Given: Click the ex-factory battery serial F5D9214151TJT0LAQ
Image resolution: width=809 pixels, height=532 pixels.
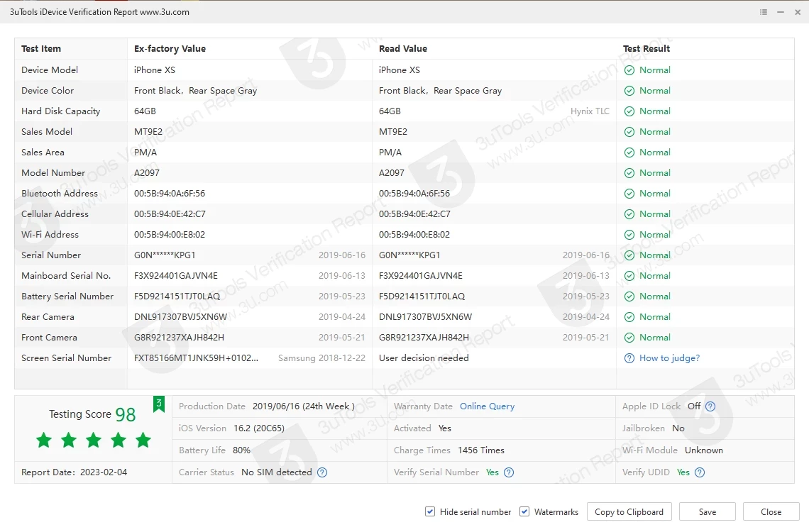Looking at the screenshot, I should pyautogui.click(x=177, y=297).
